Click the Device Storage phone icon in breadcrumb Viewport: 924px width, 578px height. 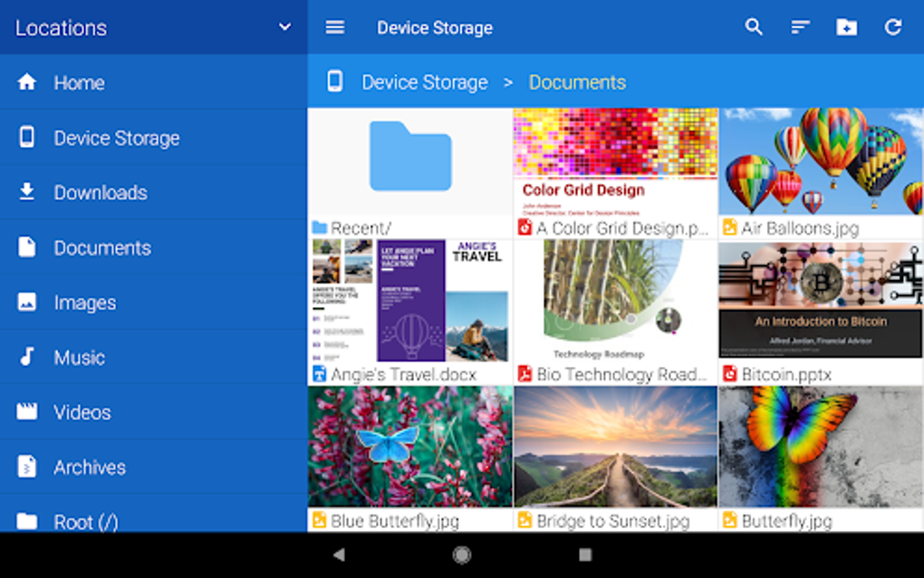(335, 82)
